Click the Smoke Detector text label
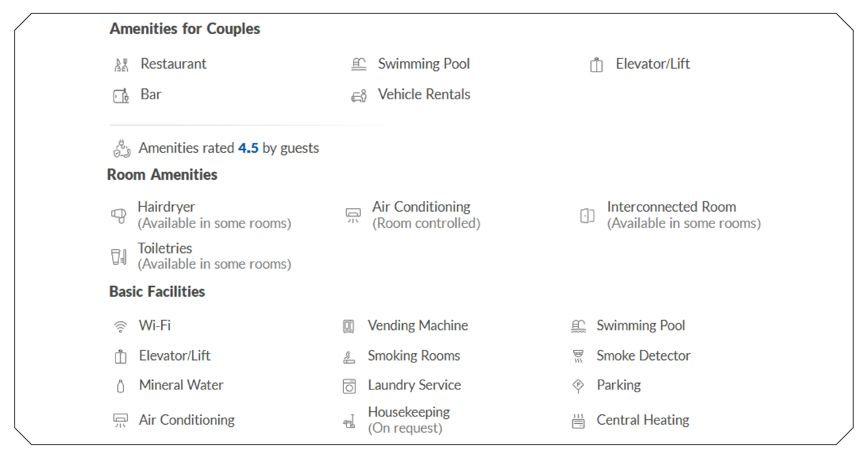This screenshot has height=458, width=868. coord(643,356)
